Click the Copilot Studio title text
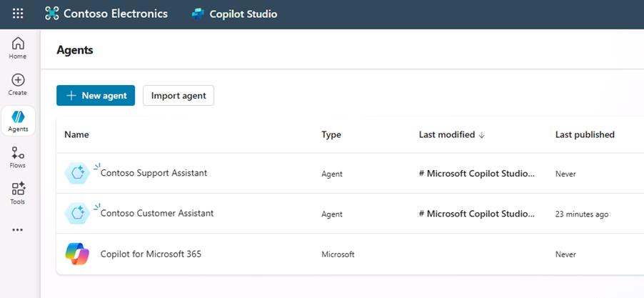Screen dimensions: 644x298 243,14
